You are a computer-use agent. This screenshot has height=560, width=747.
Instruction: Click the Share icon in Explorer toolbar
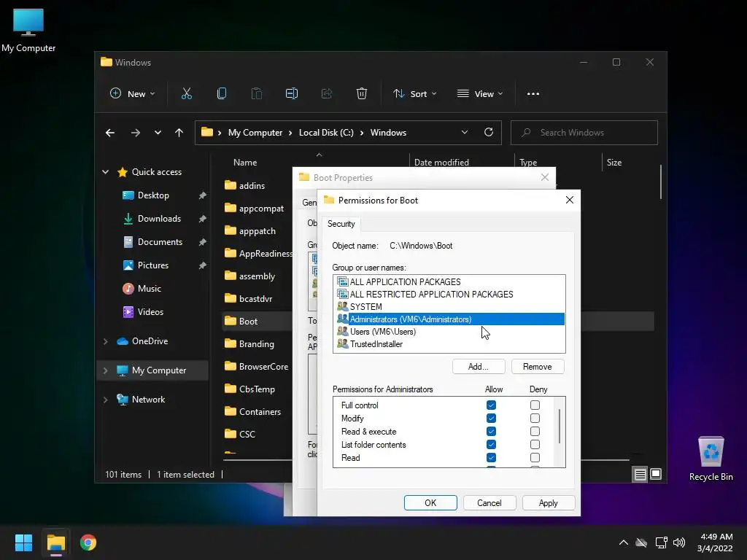coord(327,93)
